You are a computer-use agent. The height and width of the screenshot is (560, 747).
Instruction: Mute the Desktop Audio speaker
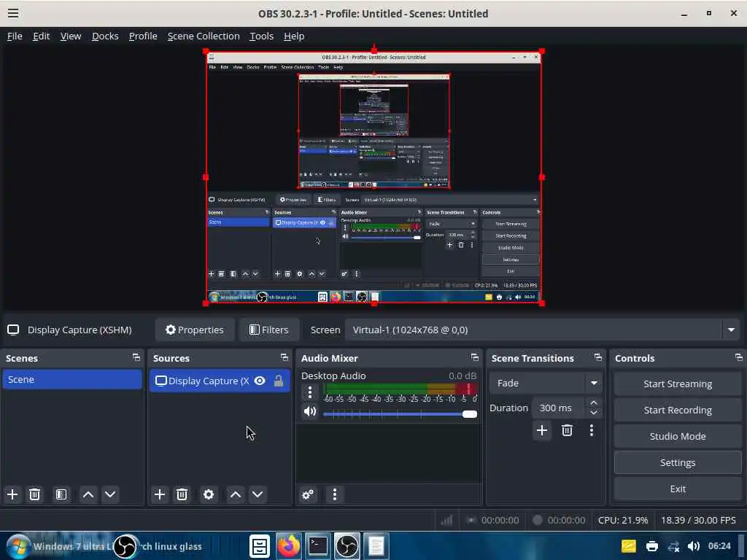(309, 411)
